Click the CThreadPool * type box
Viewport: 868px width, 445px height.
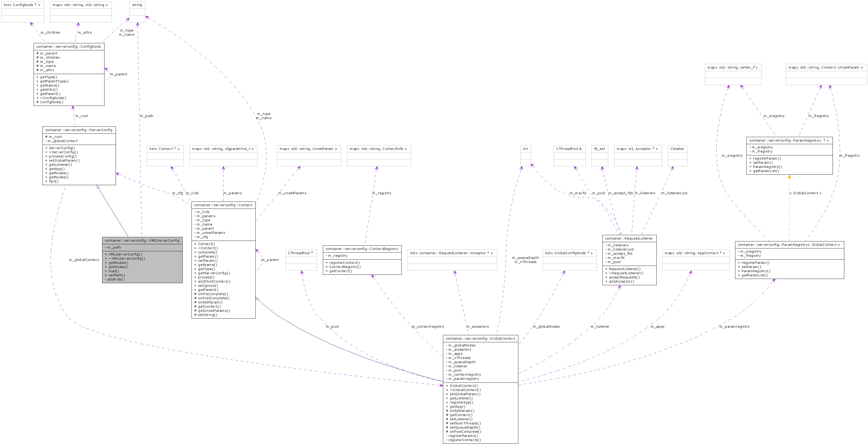301,260
